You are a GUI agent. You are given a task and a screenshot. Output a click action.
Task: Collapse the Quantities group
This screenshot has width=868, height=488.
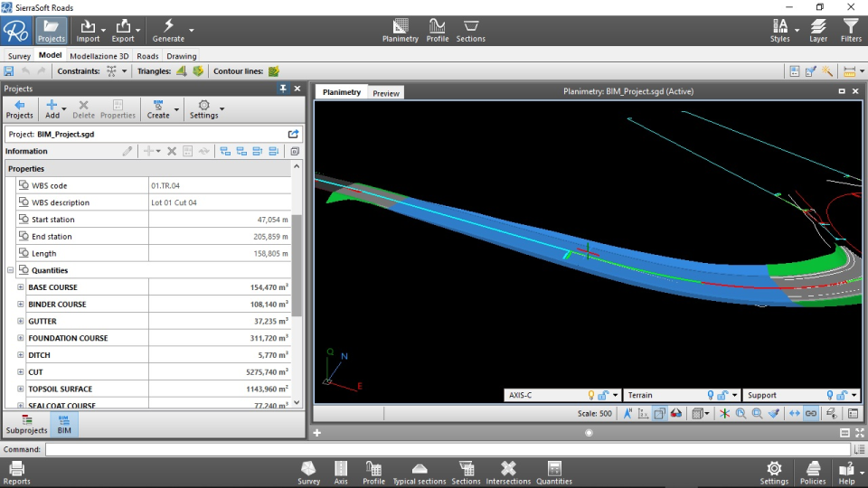(11, 270)
